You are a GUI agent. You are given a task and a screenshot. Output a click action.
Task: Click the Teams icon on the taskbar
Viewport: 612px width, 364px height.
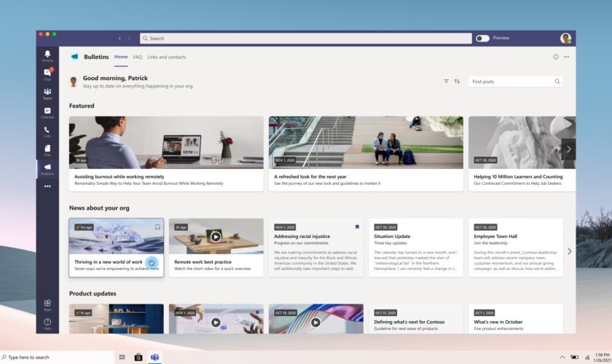click(x=154, y=357)
